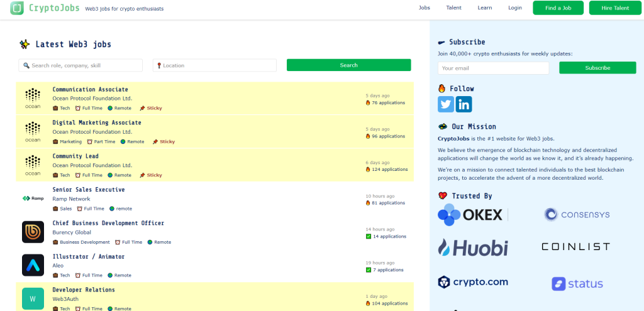This screenshot has height=311, width=644.
Task: Click the green Search button
Action: (x=348, y=65)
